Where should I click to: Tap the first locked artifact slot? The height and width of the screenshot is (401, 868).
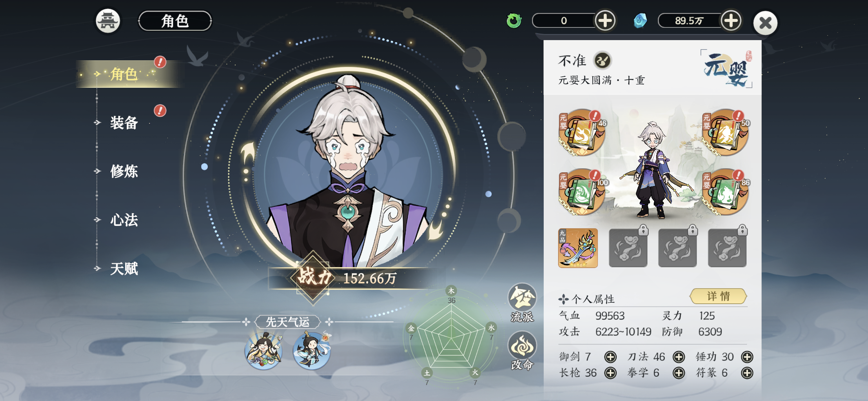pos(628,247)
